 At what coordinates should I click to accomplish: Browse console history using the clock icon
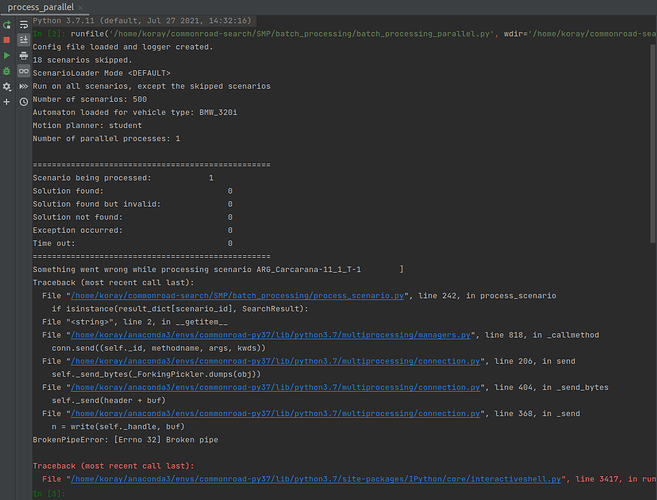click(23, 102)
